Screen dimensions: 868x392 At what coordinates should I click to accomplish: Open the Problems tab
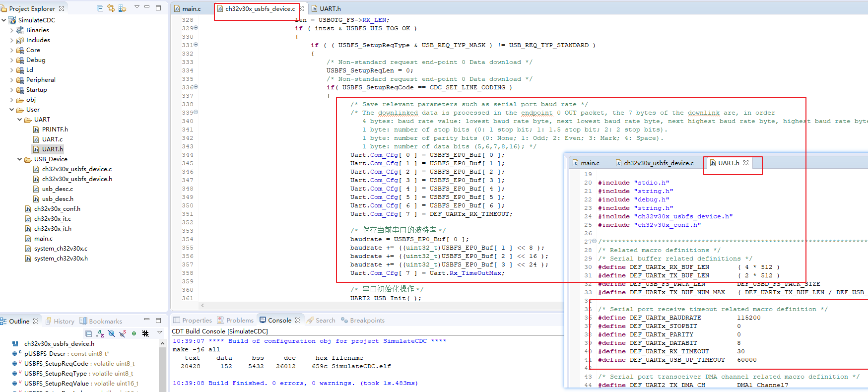[236, 320]
